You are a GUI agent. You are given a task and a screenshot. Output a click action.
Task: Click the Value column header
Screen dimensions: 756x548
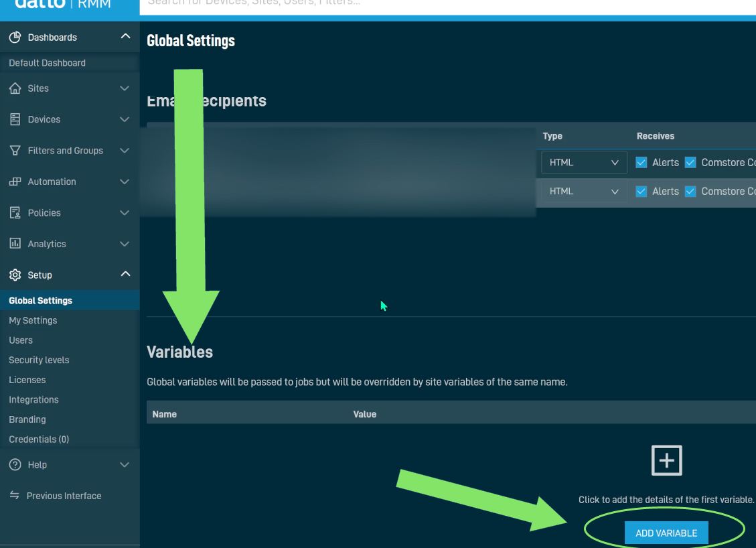coord(364,414)
